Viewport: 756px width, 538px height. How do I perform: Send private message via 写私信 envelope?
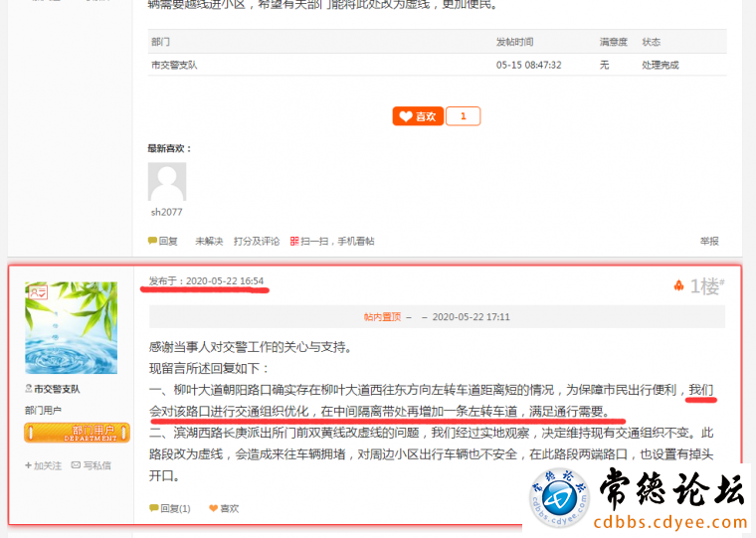click(92, 465)
